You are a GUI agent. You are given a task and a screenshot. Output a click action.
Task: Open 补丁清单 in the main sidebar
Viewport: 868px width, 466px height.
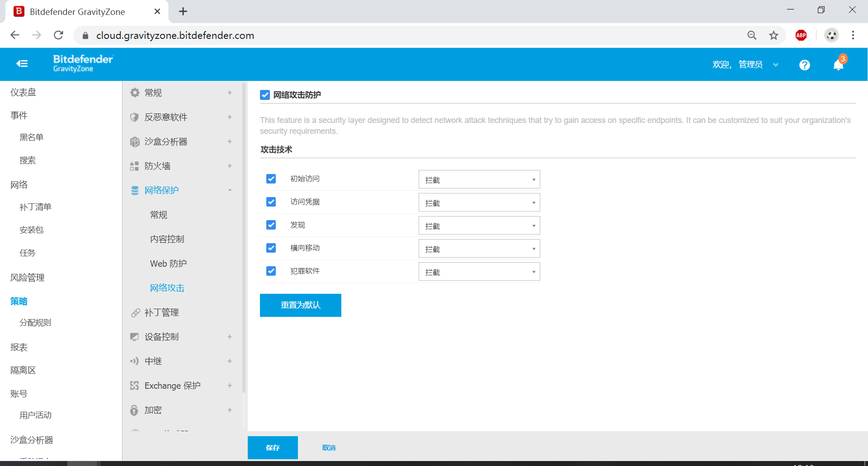point(35,207)
